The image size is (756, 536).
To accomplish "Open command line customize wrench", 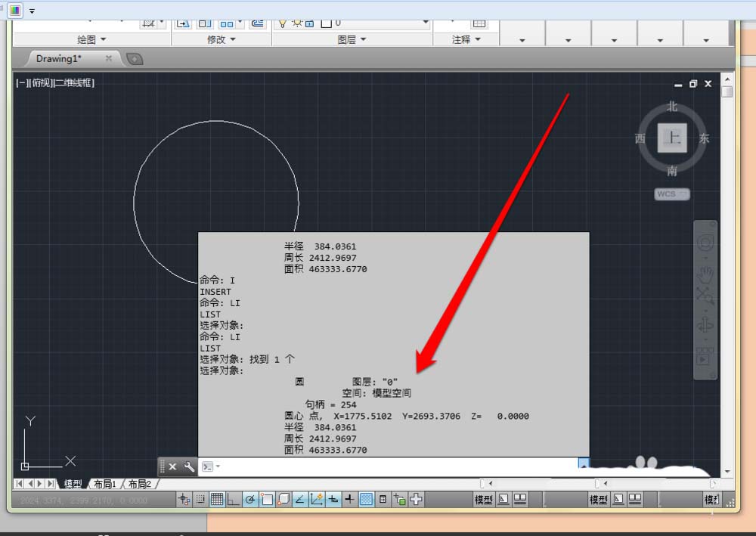I will pos(189,466).
